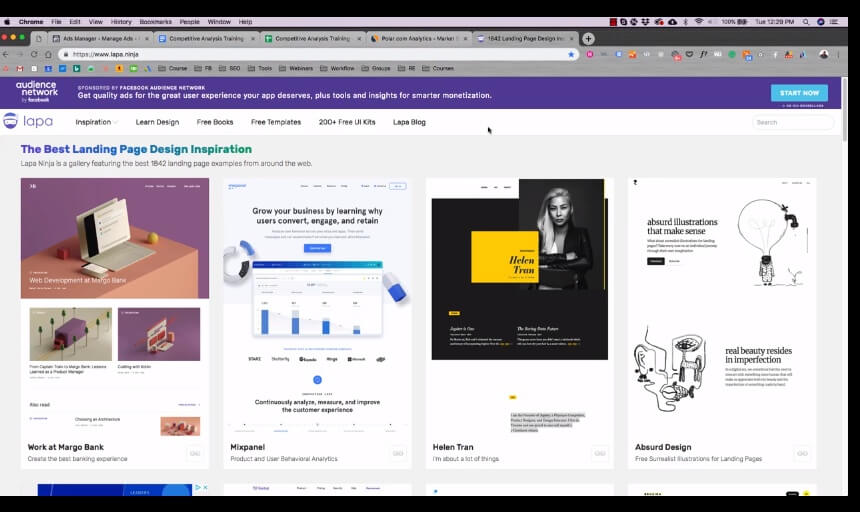Viewport: 860px width, 512px height.
Task: Open the Dropbox menu bar icon
Action: coord(645,22)
